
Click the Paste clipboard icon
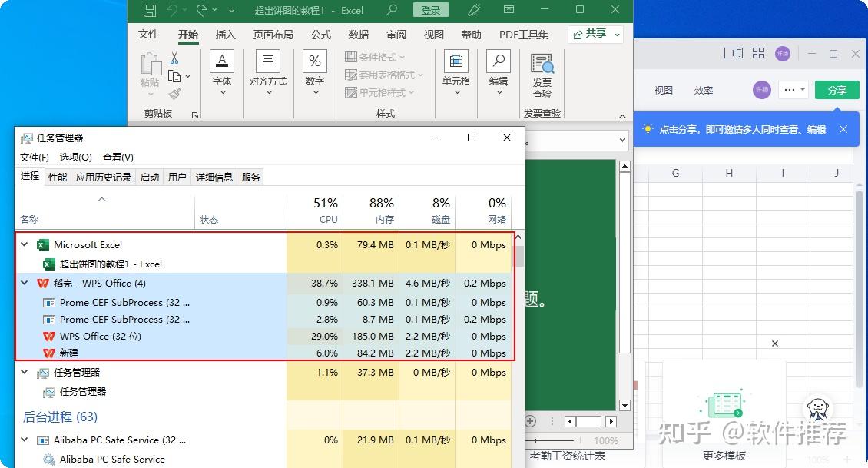pyautogui.click(x=150, y=65)
